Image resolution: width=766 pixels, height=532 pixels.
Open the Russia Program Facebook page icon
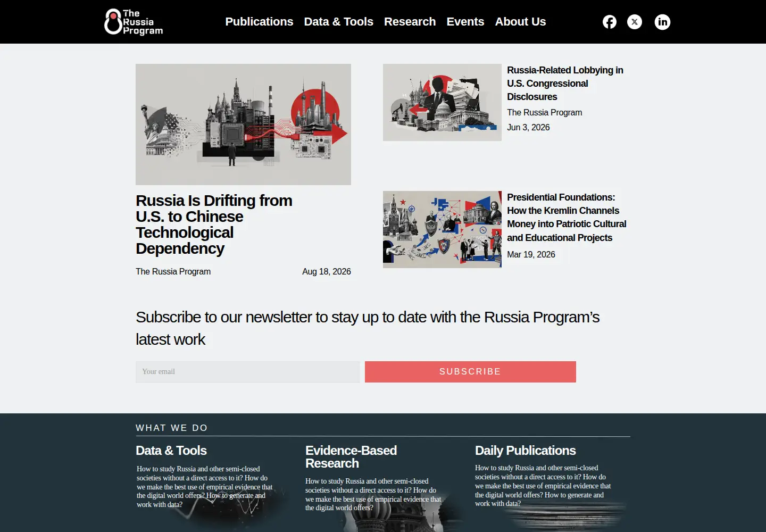(x=609, y=22)
